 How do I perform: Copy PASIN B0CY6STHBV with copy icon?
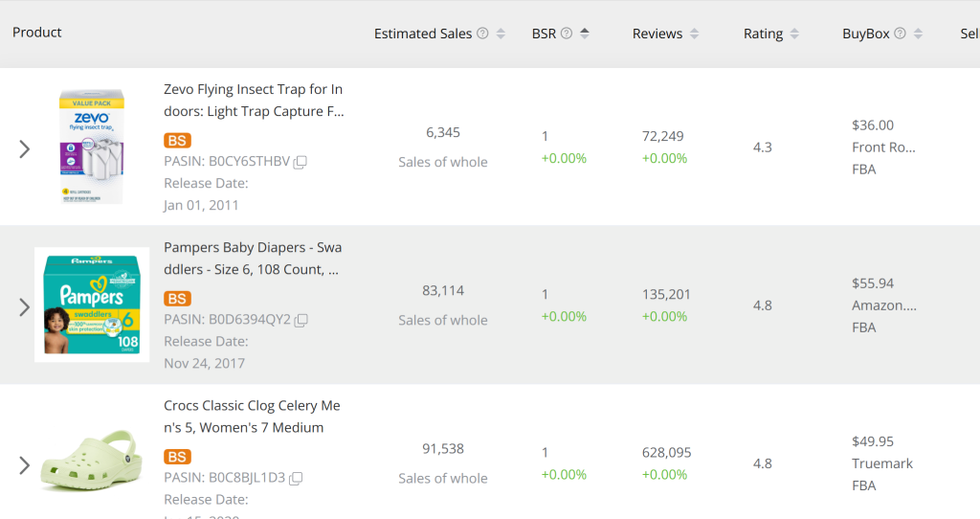(x=300, y=162)
